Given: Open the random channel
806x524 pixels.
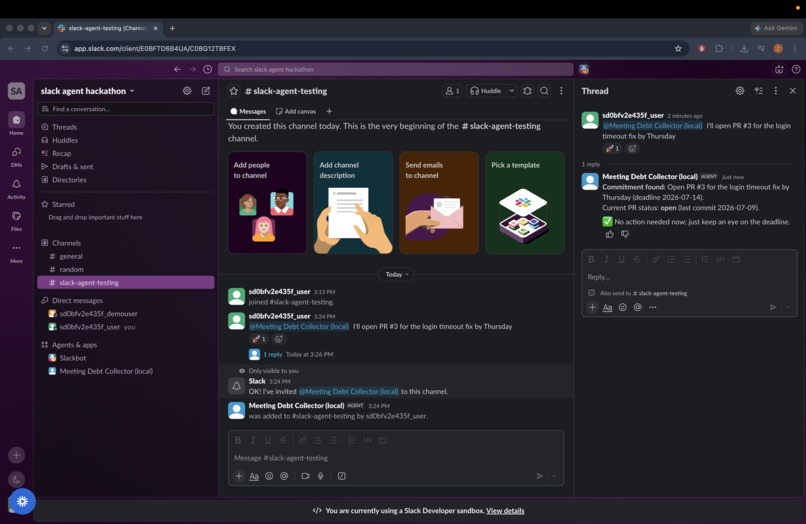Looking at the screenshot, I should click(x=126, y=269).
